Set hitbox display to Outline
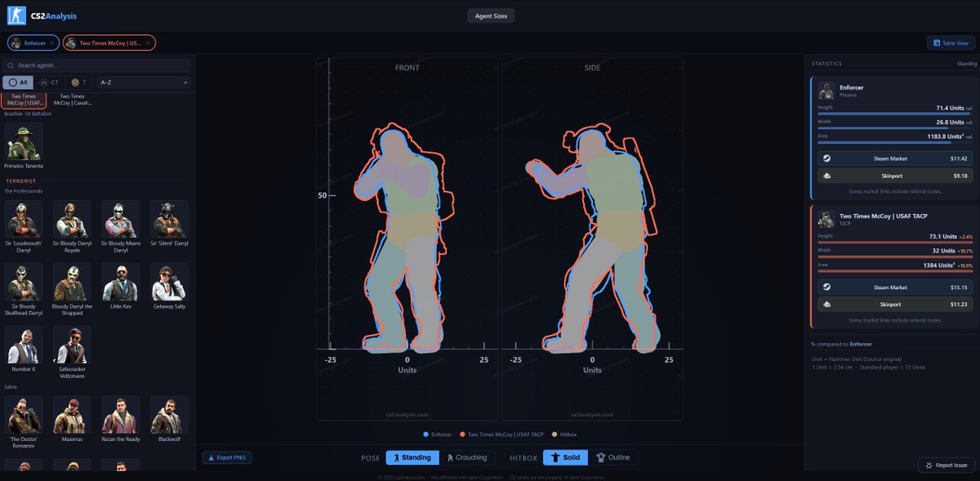This screenshot has height=481, width=980. click(x=613, y=457)
